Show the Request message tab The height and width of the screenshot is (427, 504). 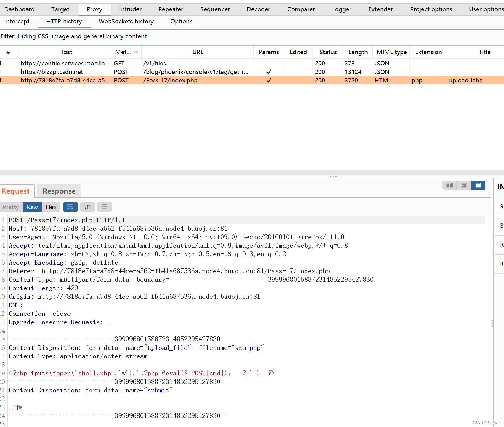(16, 191)
